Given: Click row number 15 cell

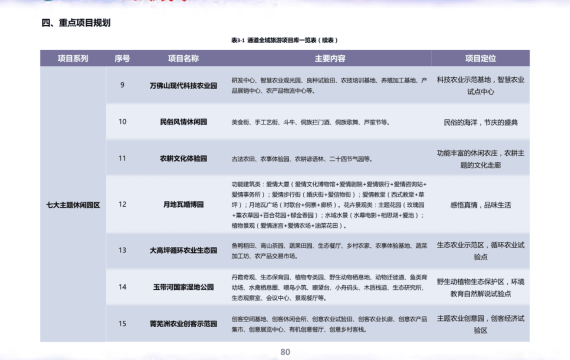Looking at the screenshot, I should click(x=122, y=323).
